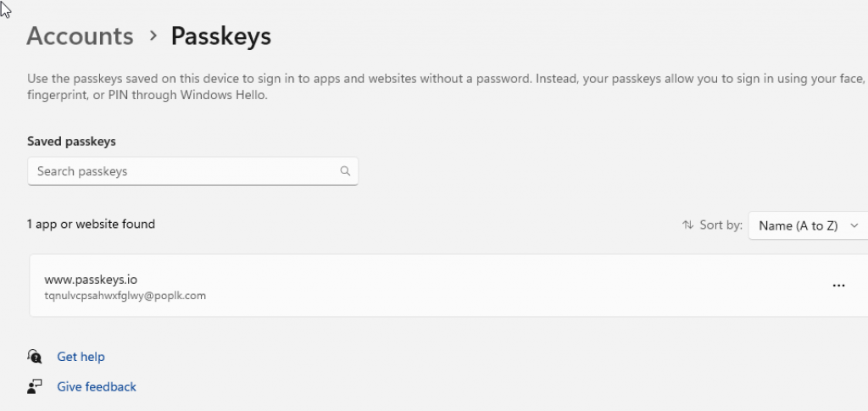Focus the Search passkeys field
868x411 pixels.
pyautogui.click(x=182, y=171)
